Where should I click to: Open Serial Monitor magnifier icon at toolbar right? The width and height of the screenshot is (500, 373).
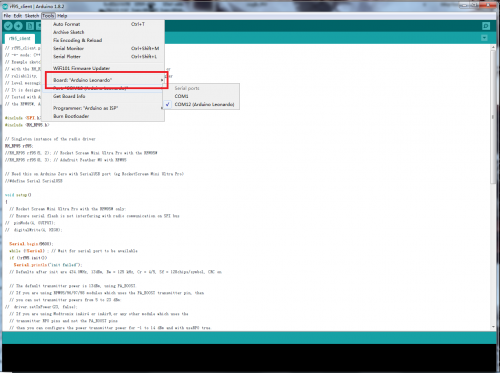pyautogui.click(x=486, y=26)
